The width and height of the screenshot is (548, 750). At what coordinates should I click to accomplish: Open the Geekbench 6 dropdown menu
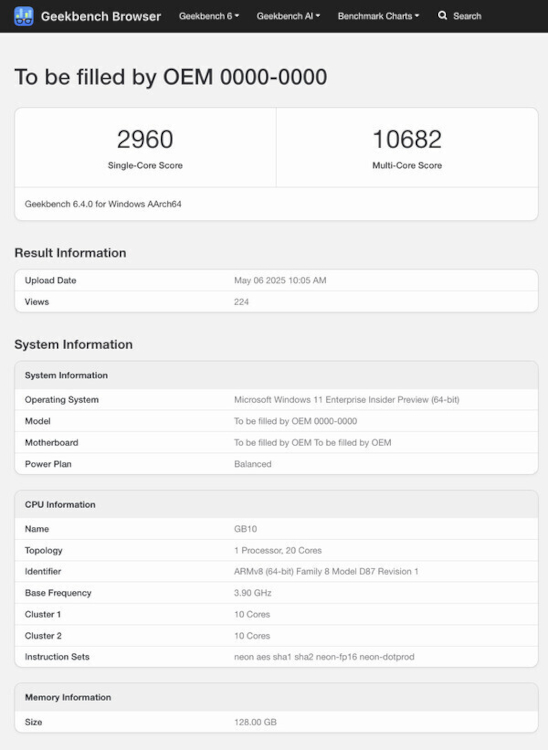(209, 16)
